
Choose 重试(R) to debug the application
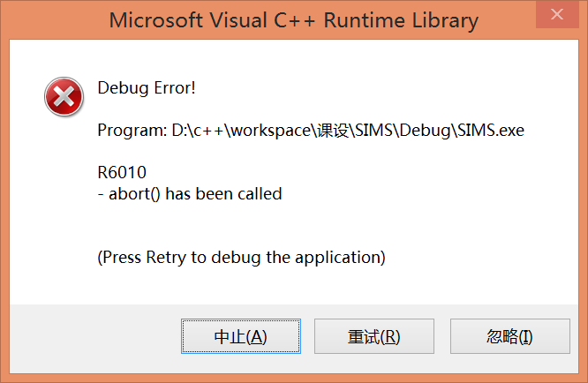coord(374,336)
